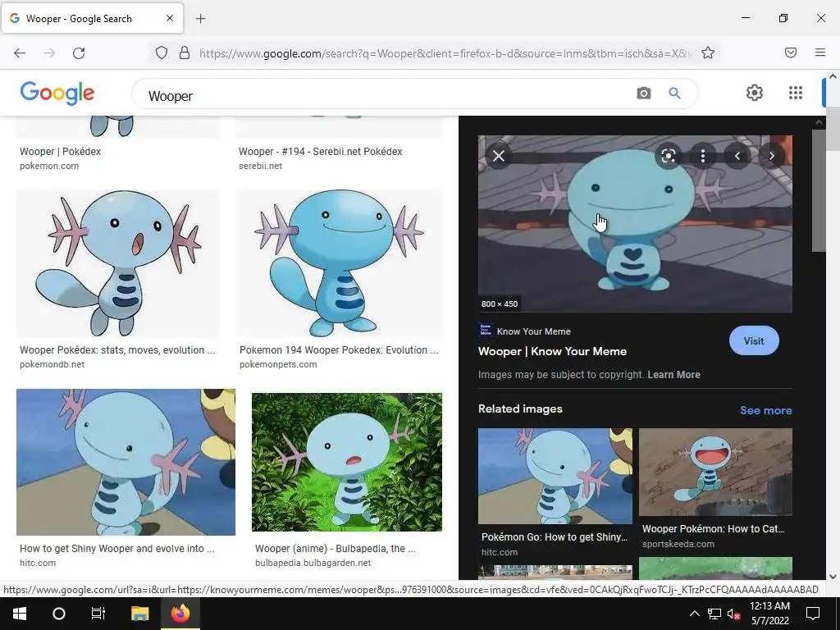Open Pokémon Go Shiny related image
The image size is (840, 630).
click(x=555, y=476)
